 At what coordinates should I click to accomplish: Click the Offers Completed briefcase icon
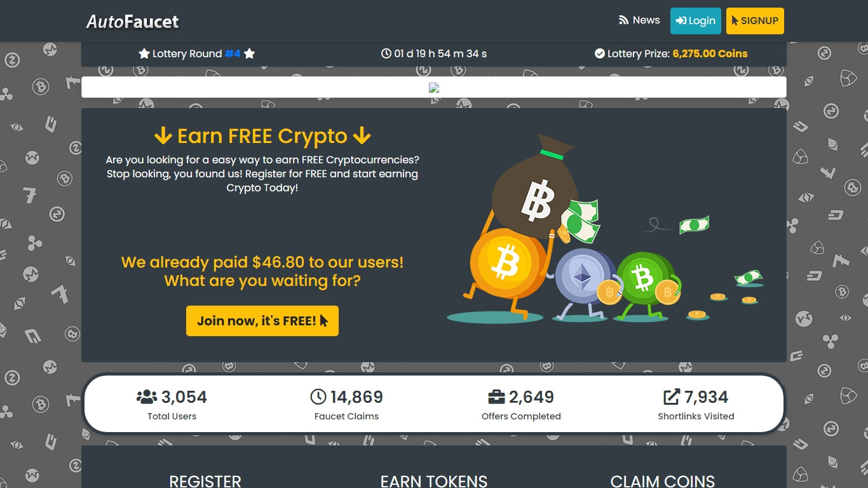(x=496, y=397)
